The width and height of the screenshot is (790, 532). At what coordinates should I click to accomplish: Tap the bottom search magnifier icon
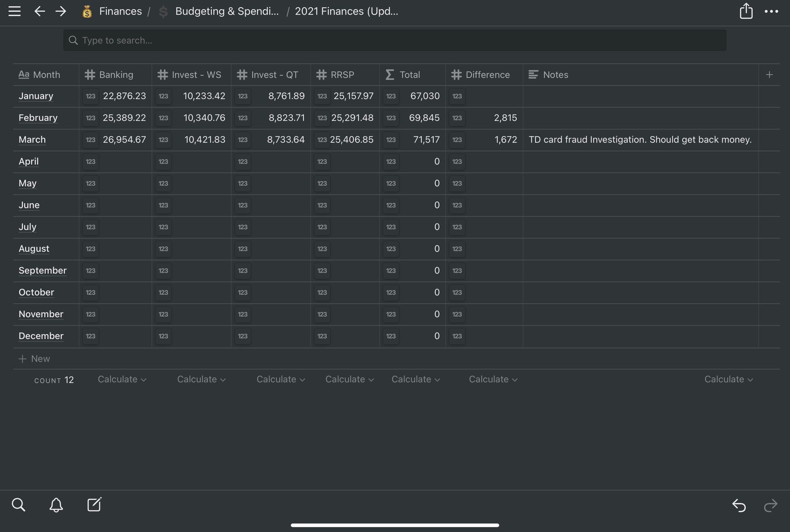[x=18, y=505]
